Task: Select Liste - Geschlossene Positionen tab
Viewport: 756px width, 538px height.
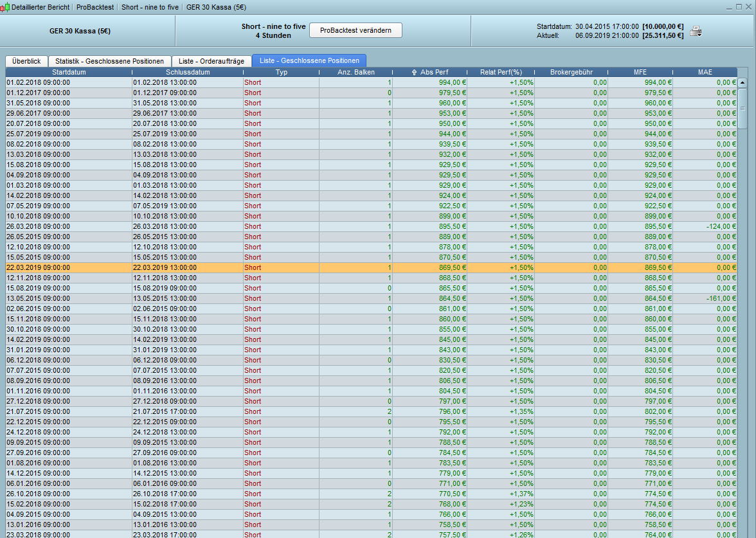Action: click(309, 60)
